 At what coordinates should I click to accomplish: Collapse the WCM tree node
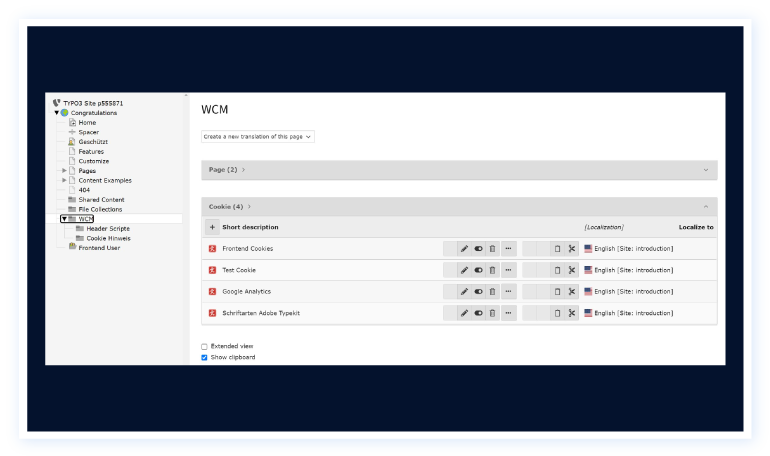pyautogui.click(x=64, y=219)
